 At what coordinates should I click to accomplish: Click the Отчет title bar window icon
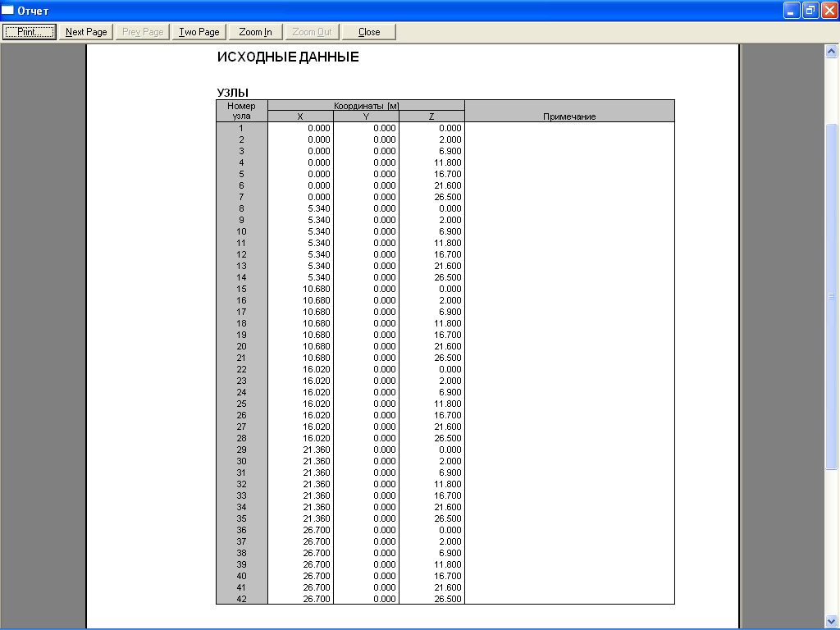click(x=8, y=10)
